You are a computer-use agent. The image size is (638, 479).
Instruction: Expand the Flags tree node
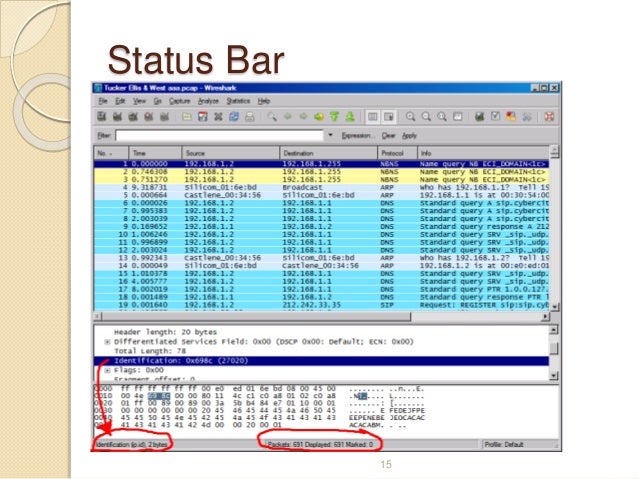pyautogui.click(x=107, y=370)
